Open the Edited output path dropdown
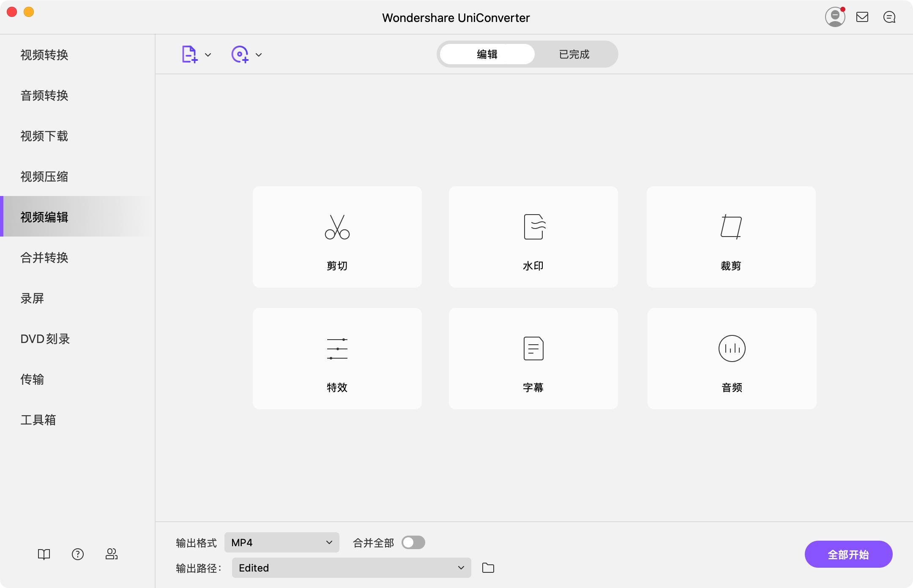 [x=350, y=568]
